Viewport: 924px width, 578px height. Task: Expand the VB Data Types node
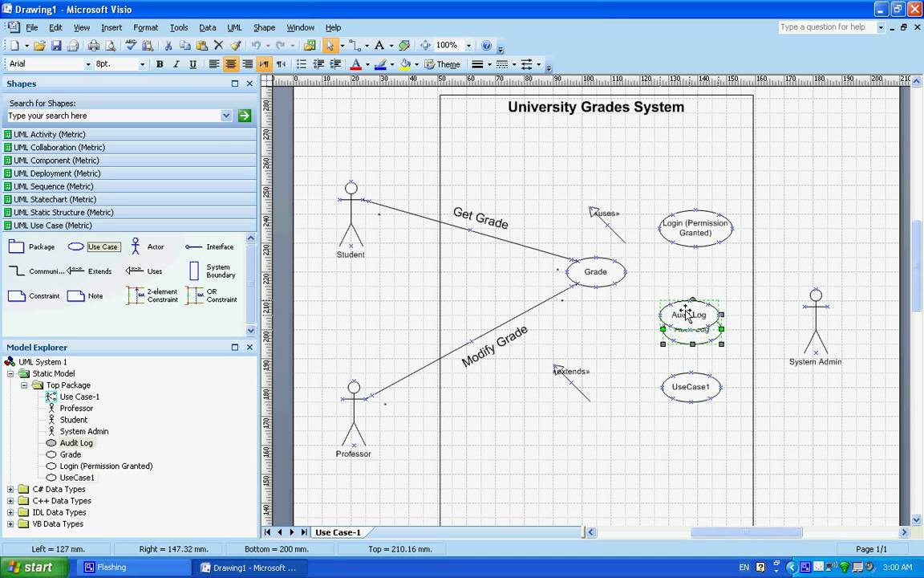click(x=10, y=523)
